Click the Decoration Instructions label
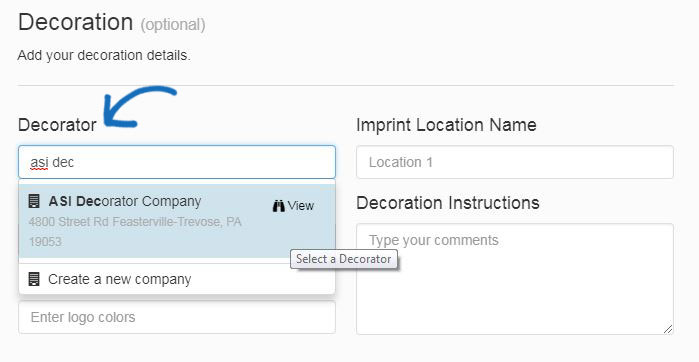 click(448, 203)
